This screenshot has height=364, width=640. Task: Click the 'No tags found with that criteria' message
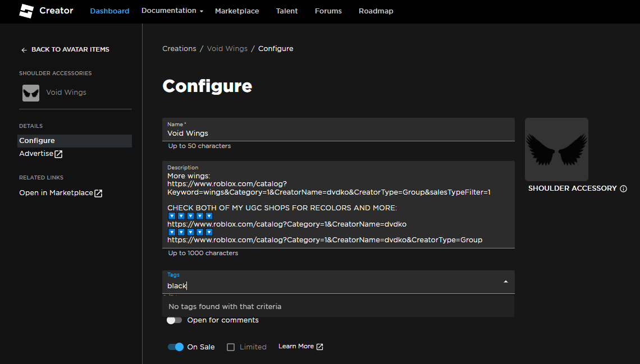tap(225, 307)
